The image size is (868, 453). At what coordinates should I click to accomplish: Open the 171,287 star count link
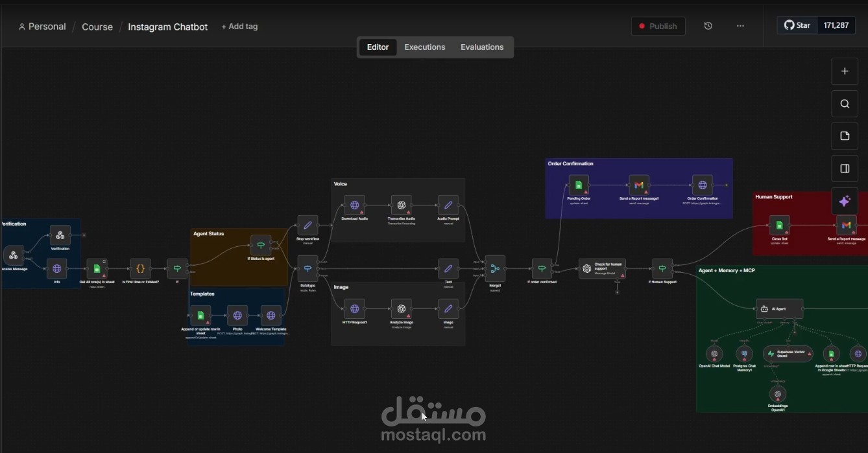click(836, 25)
